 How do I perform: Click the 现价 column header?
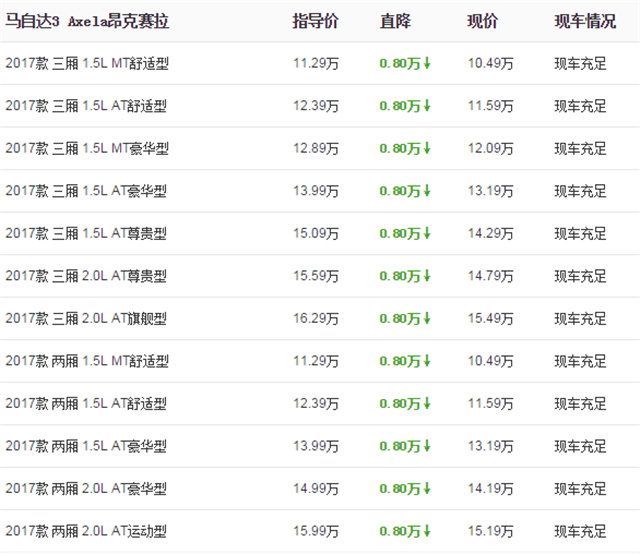482,21
